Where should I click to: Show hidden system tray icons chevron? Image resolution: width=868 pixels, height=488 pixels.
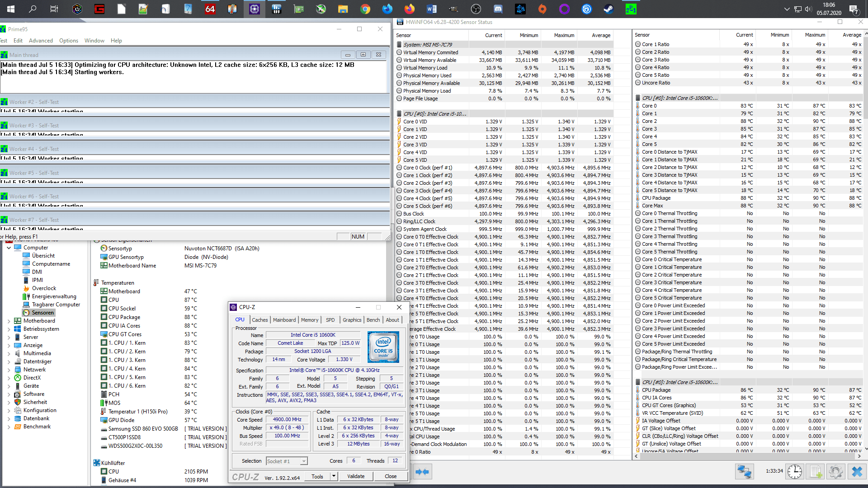787,9
